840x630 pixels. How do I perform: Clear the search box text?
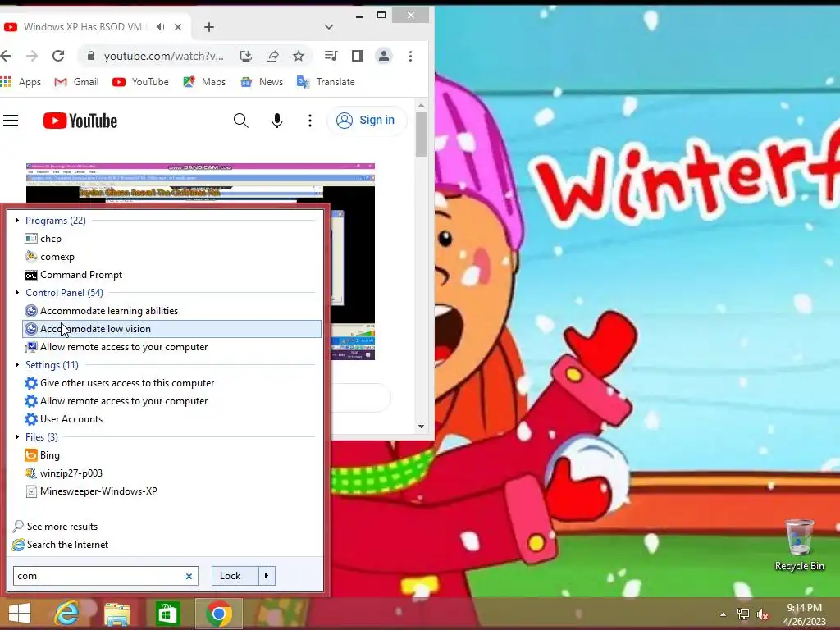[189, 577]
